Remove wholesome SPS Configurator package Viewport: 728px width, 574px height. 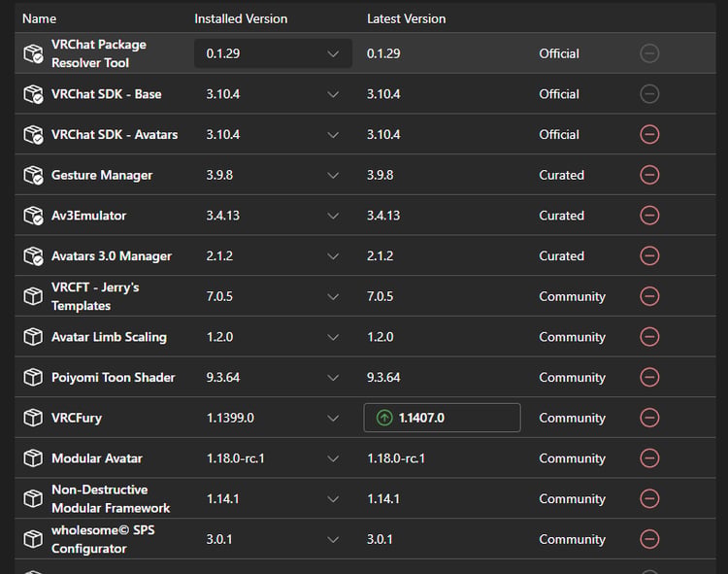[649, 539]
